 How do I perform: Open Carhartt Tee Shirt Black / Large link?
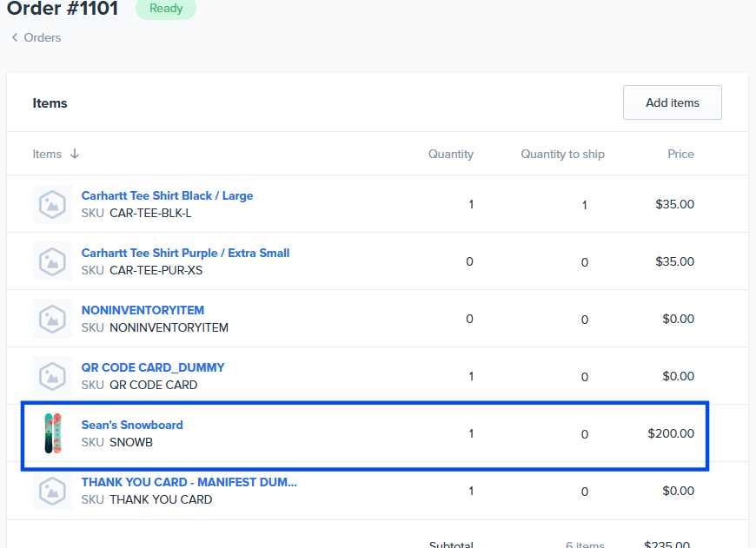click(x=167, y=195)
